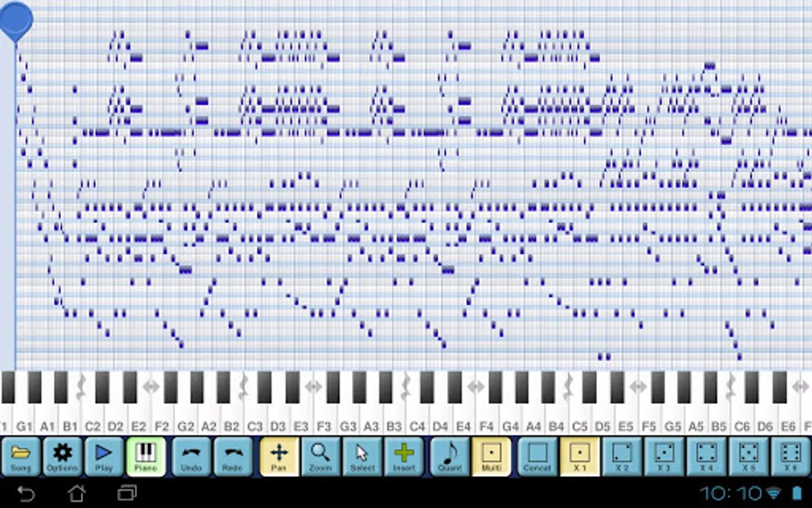Play the E6 piano key
This screenshot has height=508, width=812.
(788, 418)
